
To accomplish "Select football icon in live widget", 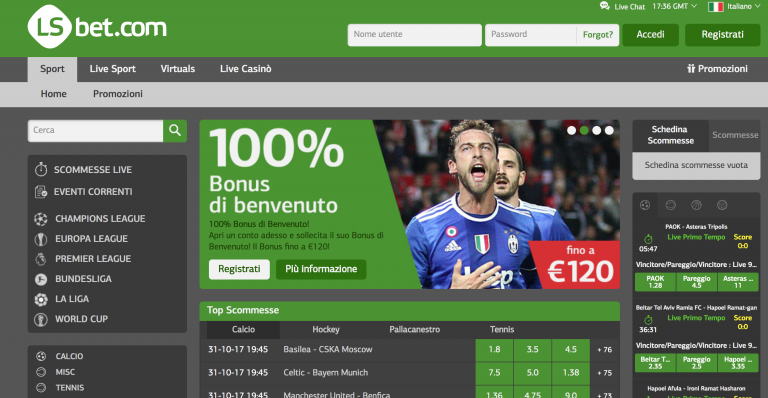I will pos(645,205).
